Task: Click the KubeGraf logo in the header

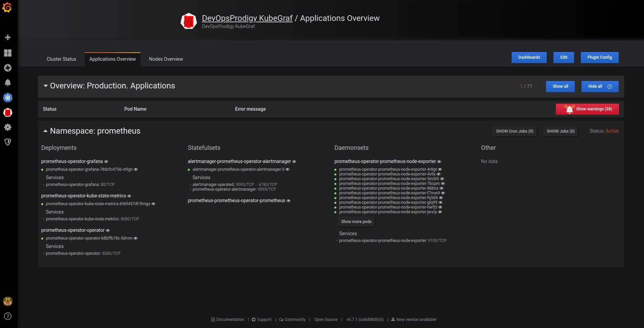Action: (189, 21)
